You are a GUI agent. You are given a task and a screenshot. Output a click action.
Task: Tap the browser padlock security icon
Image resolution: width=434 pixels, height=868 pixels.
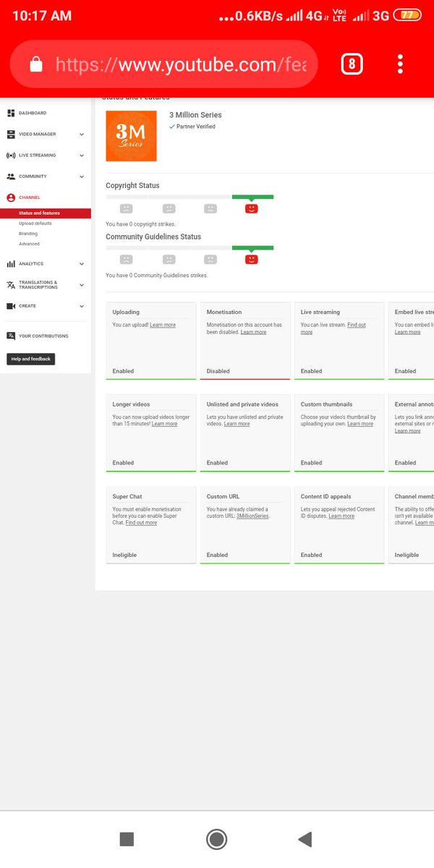36,65
